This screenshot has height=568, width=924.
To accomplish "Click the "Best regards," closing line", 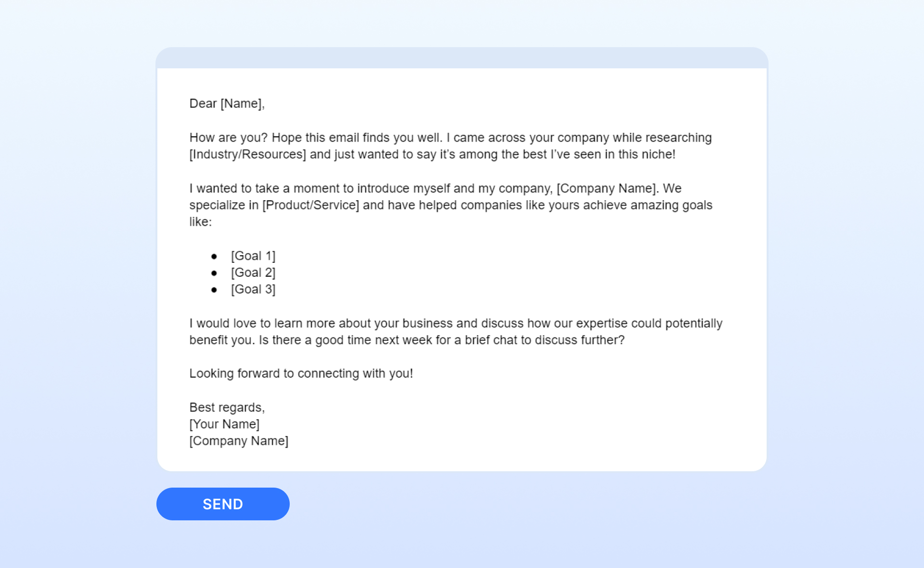I will coord(227,407).
